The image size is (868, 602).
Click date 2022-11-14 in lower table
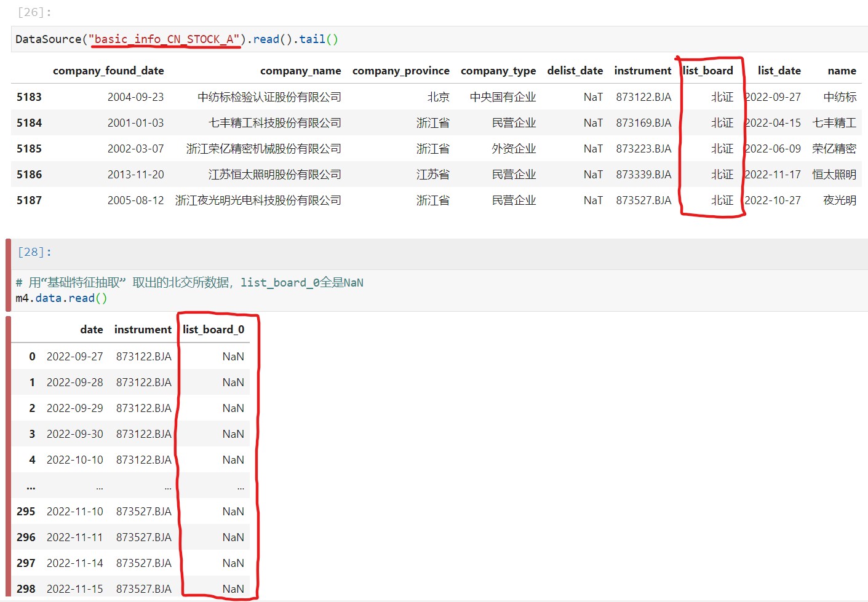tap(75, 563)
